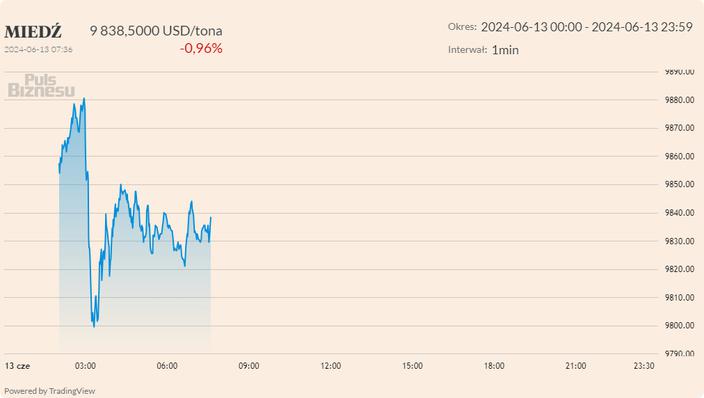
Task: Click the 03:00 time axis label
Action: [x=85, y=366]
